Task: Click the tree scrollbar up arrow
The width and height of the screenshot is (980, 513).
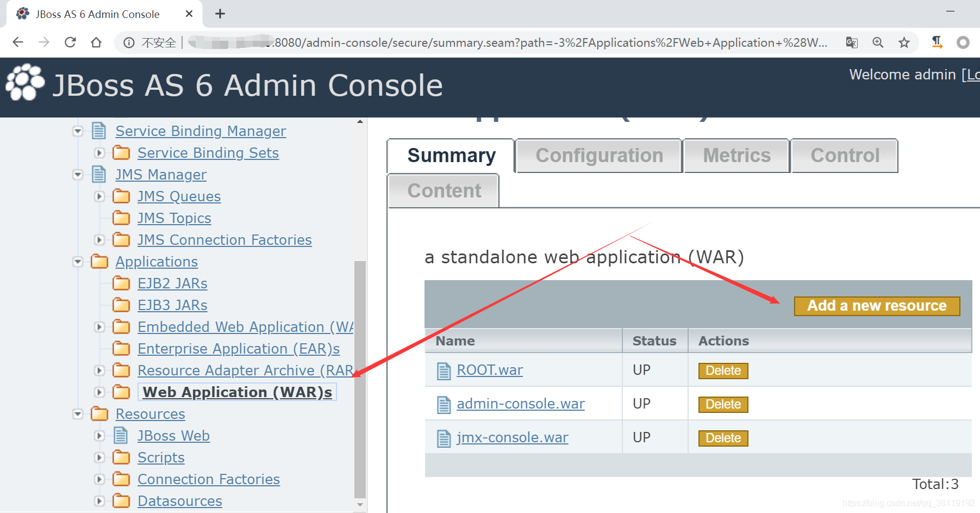Action: coord(360,121)
